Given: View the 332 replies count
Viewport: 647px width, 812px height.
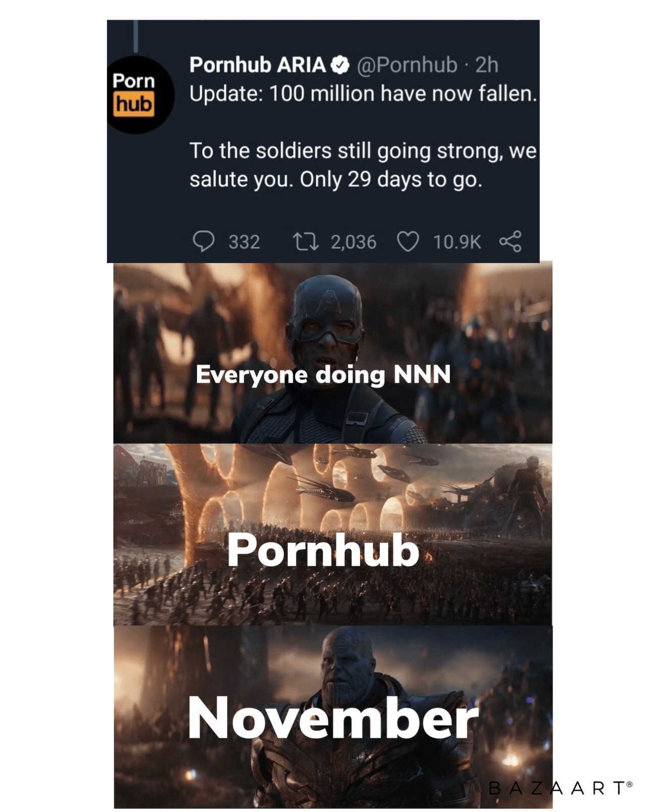Looking at the screenshot, I should (244, 242).
